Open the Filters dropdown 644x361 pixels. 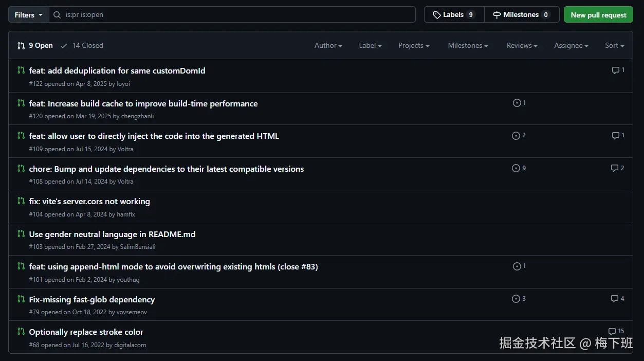point(29,15)
